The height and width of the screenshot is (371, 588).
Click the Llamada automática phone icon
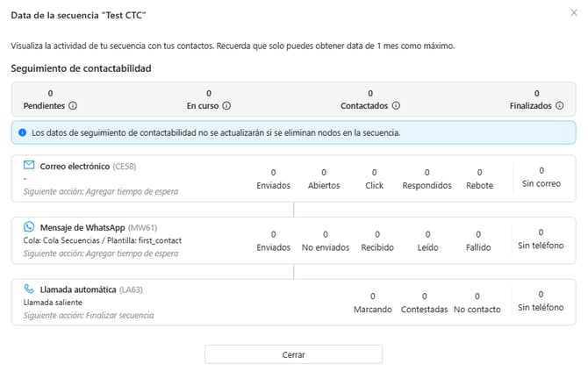pos(29,289)
